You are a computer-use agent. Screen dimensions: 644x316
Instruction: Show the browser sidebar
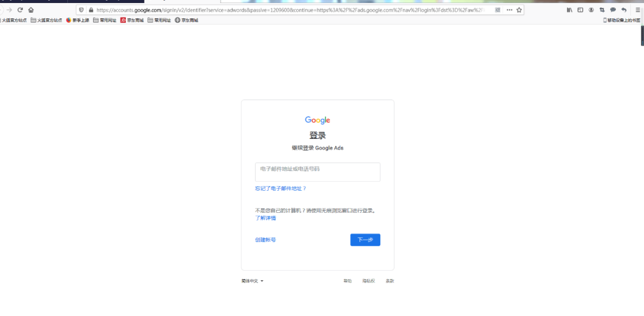click(x=580, y=10)
